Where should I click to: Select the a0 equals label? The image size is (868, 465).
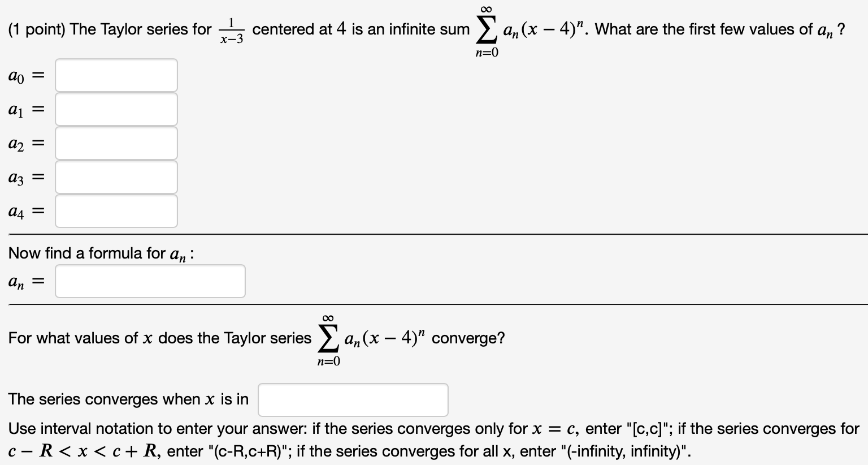tap(24, 74)
